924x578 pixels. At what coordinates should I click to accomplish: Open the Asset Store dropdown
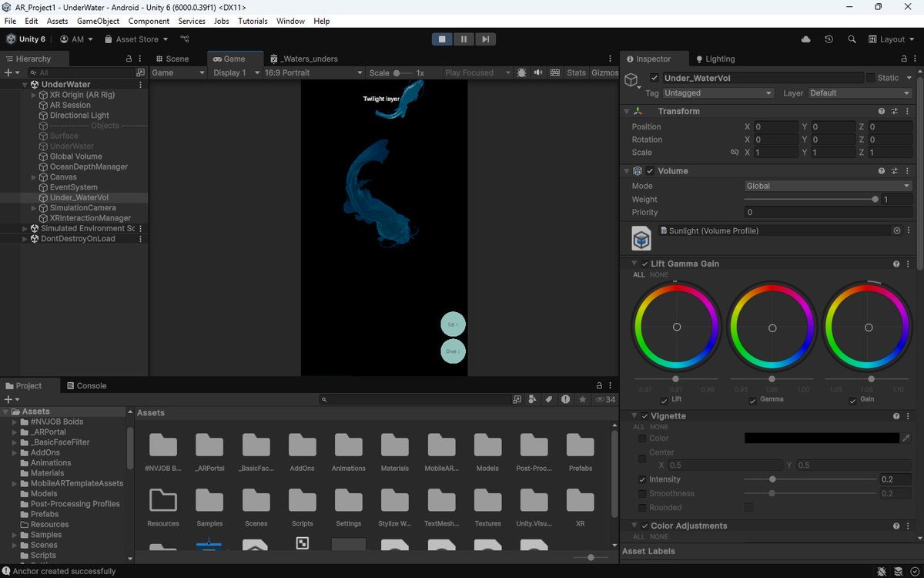pos(137,39)
